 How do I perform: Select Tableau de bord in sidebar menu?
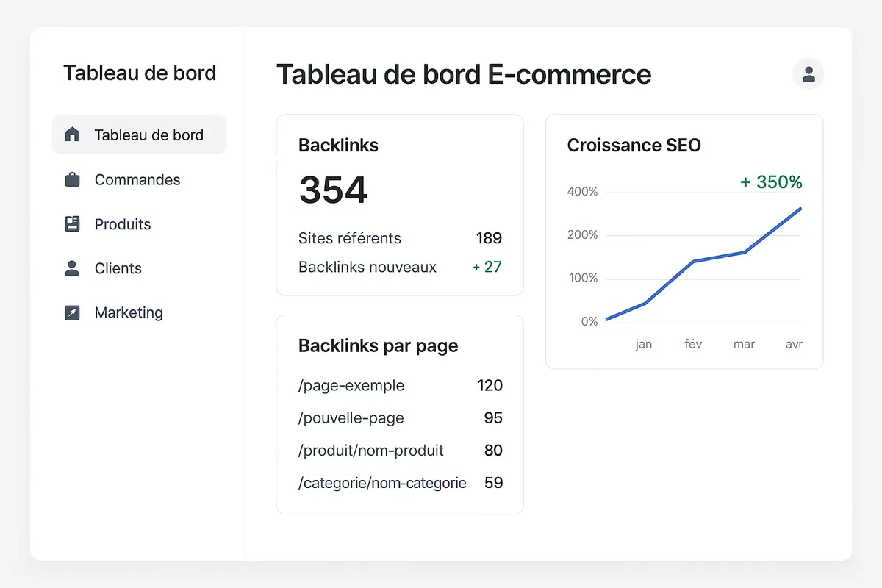pos(139,135)
